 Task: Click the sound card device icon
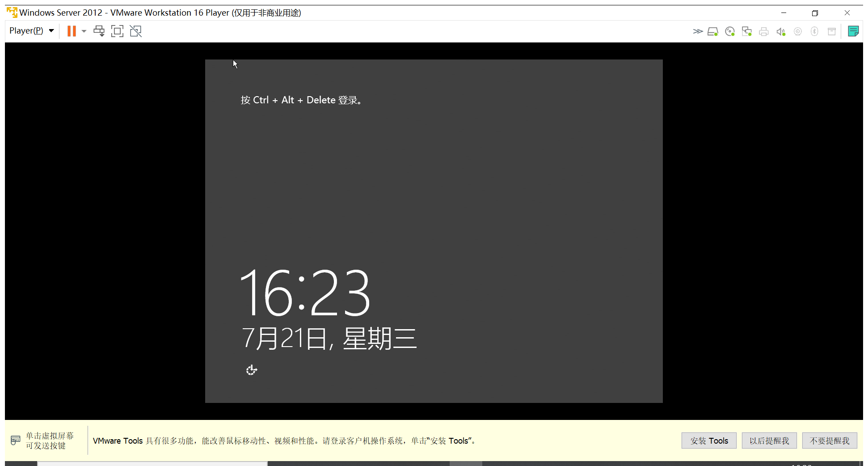pos(781,31)
